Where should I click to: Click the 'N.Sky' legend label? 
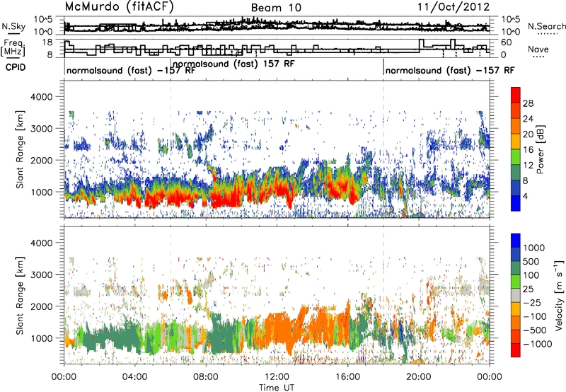[13, 26]
